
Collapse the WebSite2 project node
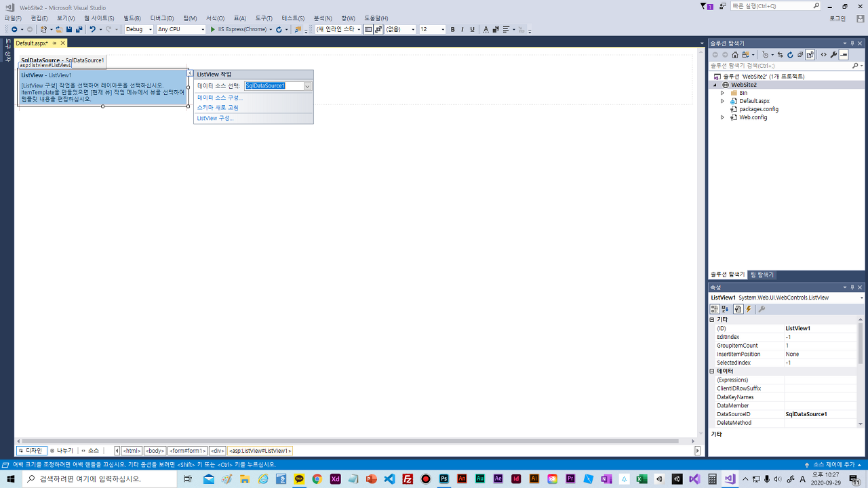pos(715,85)
